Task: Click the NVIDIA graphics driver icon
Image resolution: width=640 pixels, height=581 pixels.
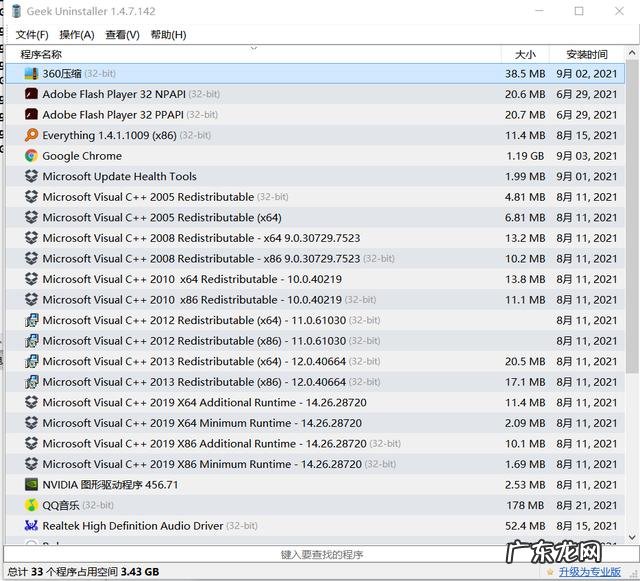Action: point(32,485)
